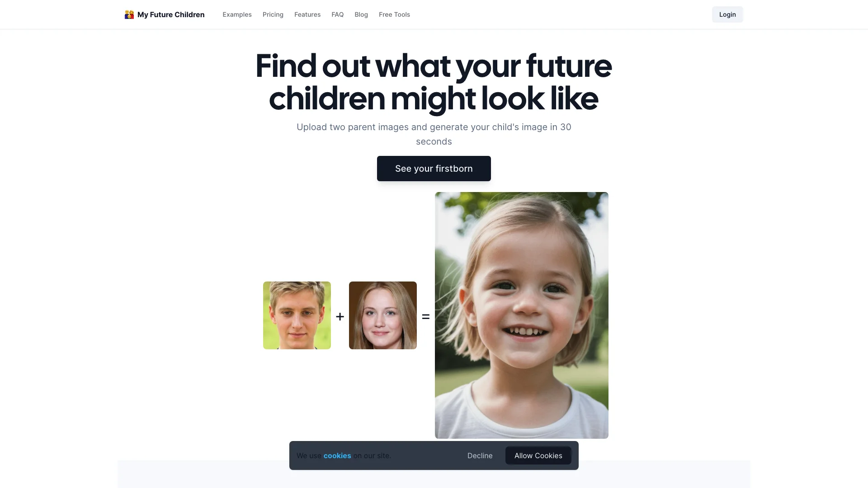Open the Examples navigation menu item
This screenshot has width=868, height=488.
point(237,14)
